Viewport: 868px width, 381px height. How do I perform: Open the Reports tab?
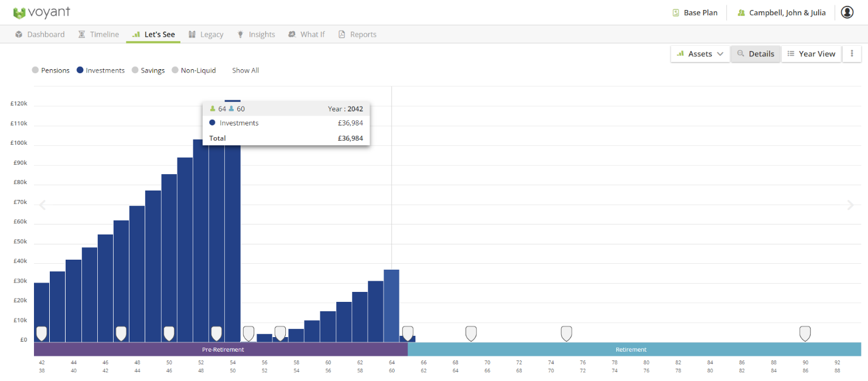point(357,35)
